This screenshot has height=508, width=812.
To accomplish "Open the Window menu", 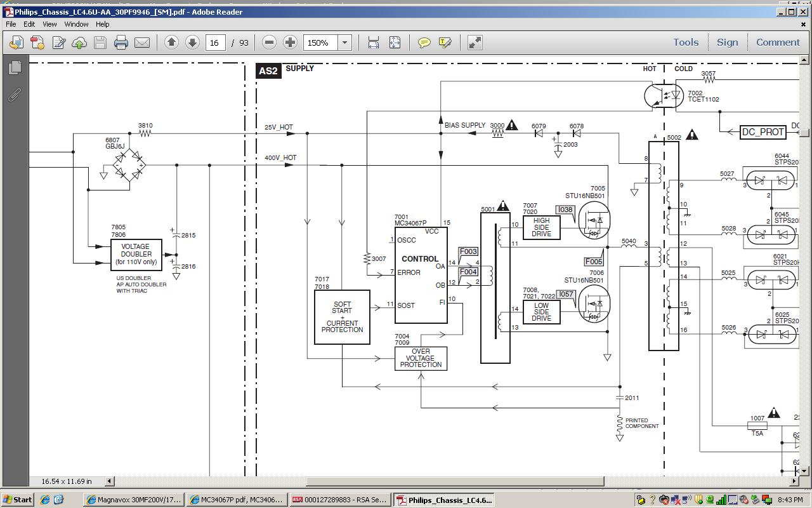I will tap(76, 24).
